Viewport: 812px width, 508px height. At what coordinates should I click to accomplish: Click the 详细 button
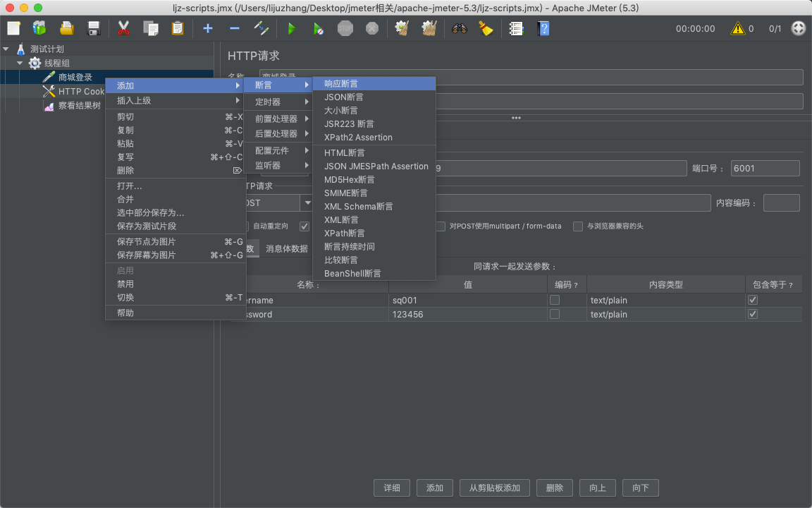pyautogui.click(x=392, y=488)
